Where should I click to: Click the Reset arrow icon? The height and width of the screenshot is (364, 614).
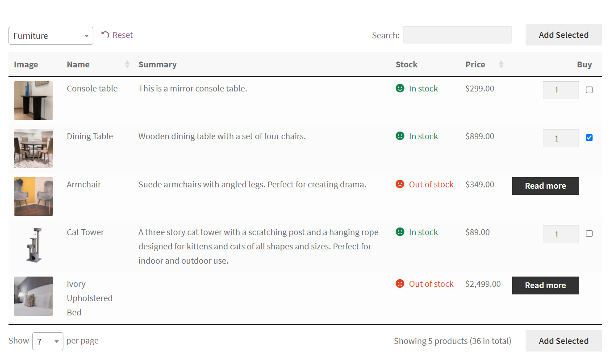(x=104, y=34)
